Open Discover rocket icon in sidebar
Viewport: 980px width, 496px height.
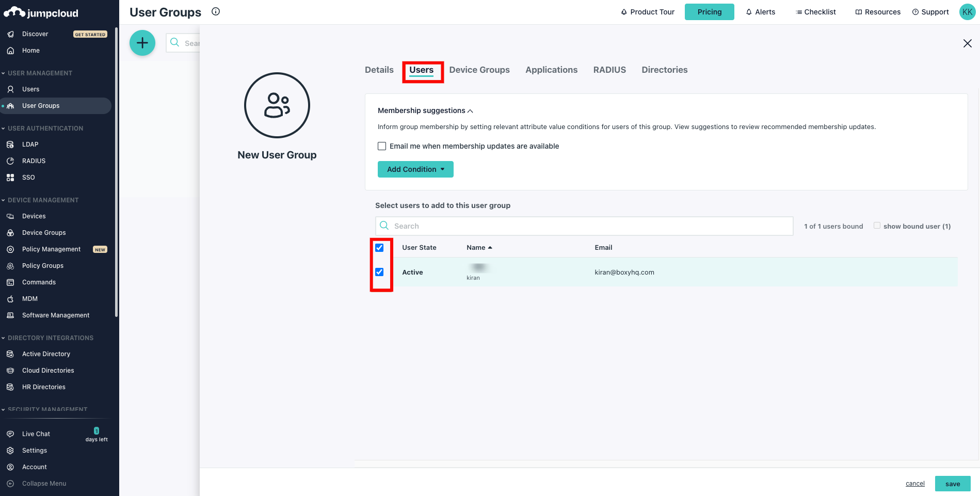pos(10,34)
